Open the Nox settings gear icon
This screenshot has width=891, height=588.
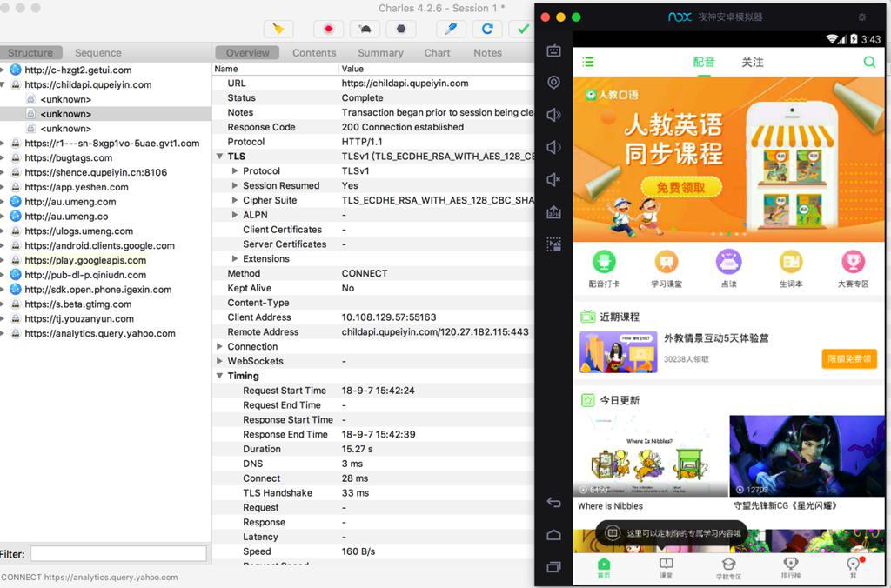tap(862, 17)
